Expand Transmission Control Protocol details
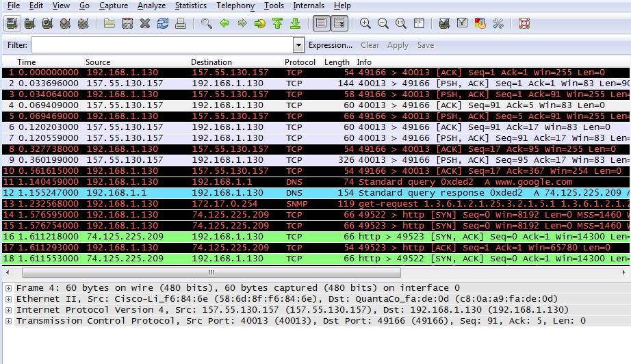Image resolution: width=631 pixels, height=364 pixels. [x=8, y=321]
